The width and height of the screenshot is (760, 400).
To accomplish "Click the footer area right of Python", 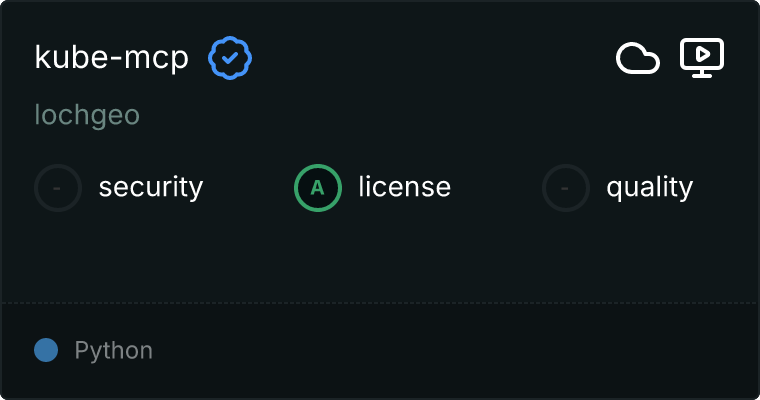I will click(x=450, y=351).
